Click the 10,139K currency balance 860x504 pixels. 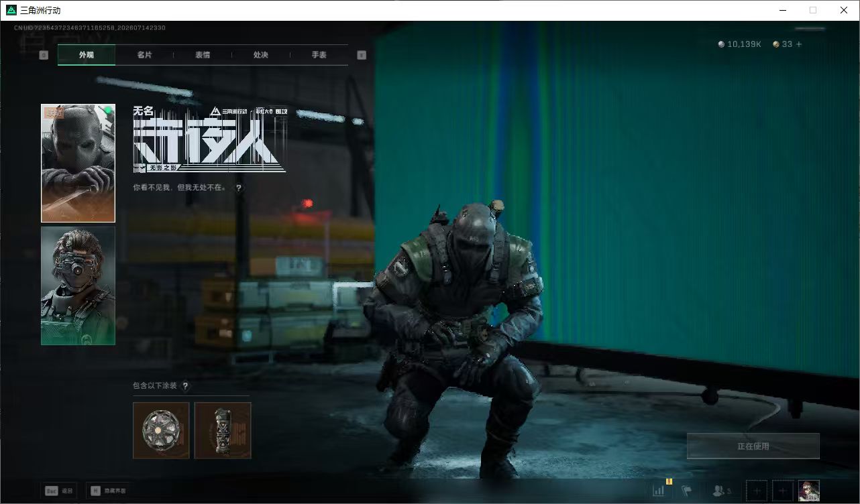pyautogui.click(x=739, y=44)
